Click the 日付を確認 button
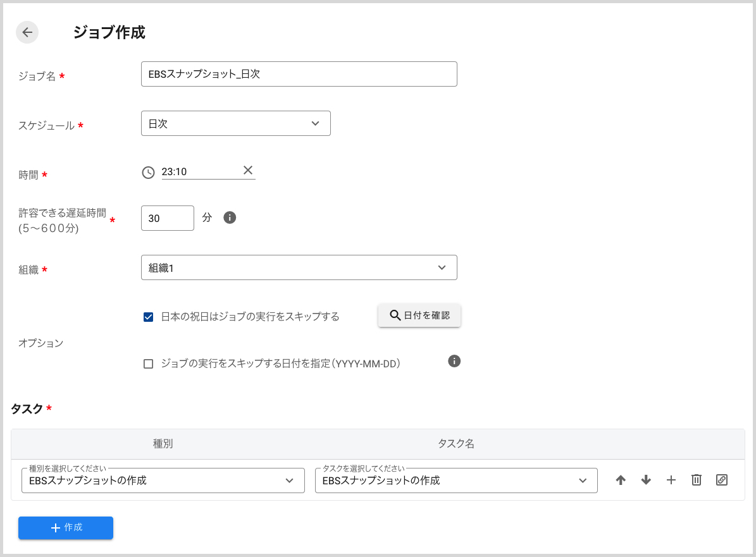 pos(419,315)
